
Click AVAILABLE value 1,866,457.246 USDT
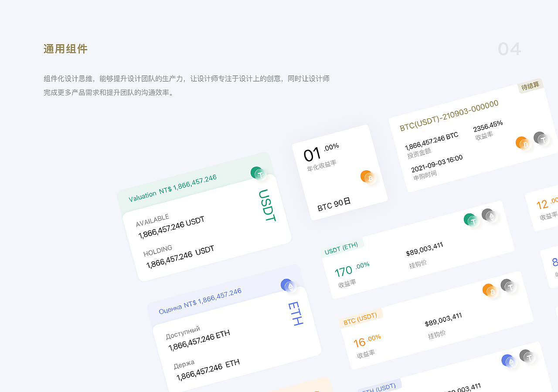coord(171,227)
